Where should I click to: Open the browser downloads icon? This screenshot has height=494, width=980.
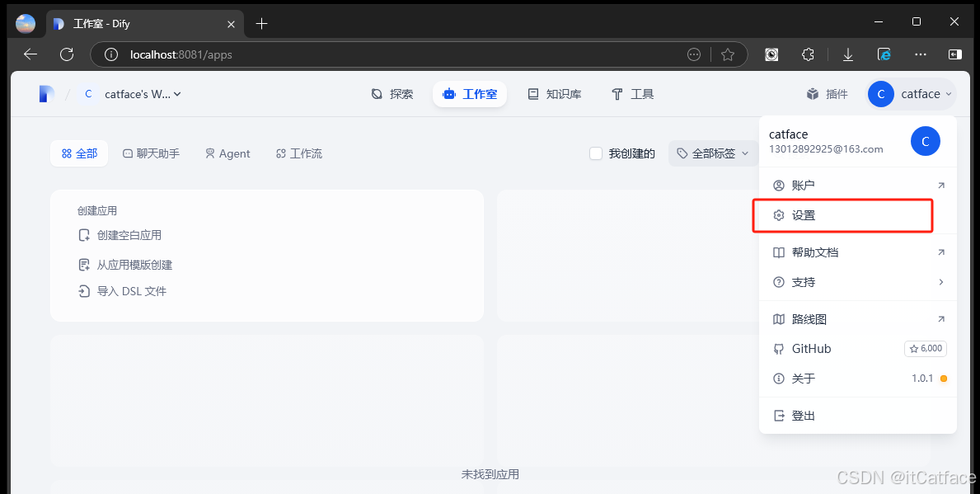847,54
